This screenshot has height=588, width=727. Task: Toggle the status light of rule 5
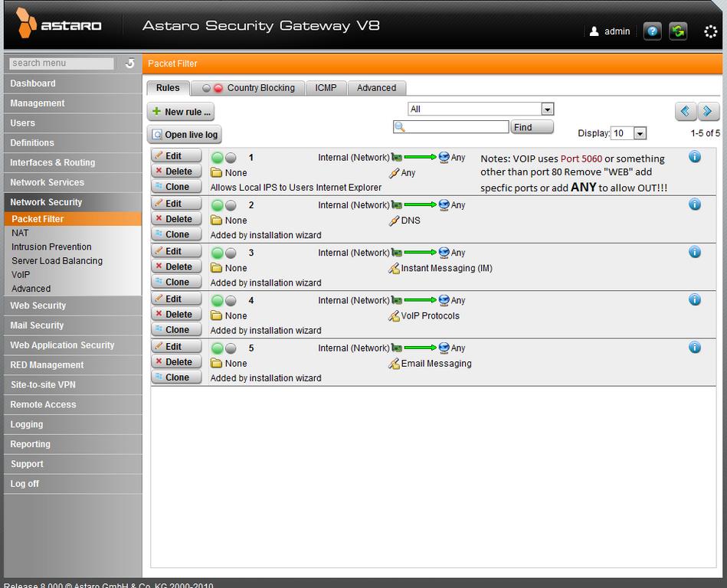(x=224, y=348)
